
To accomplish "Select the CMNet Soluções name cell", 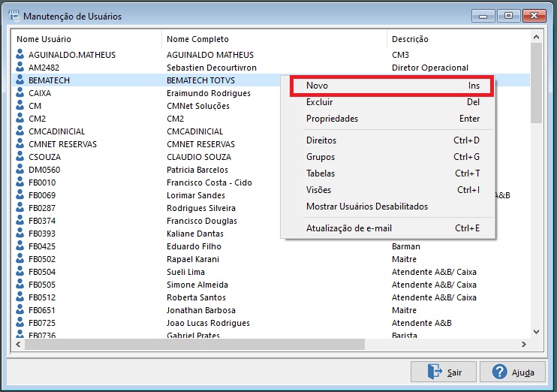I will (198, 106).
